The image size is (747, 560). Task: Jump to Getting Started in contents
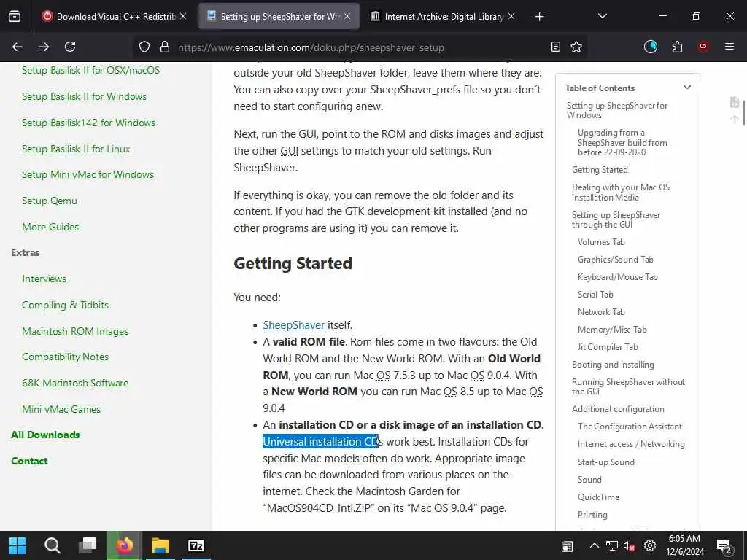[x=600, y=170]
